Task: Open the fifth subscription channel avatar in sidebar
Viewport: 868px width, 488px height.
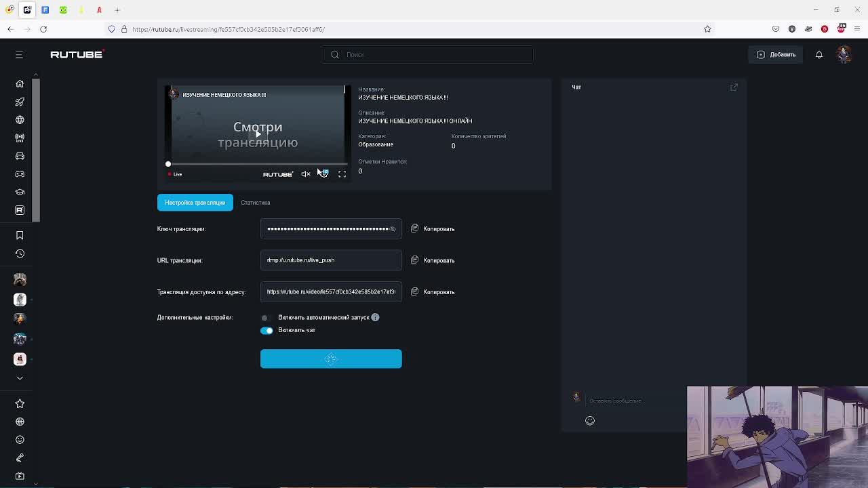Action: [x=20, y=359]
